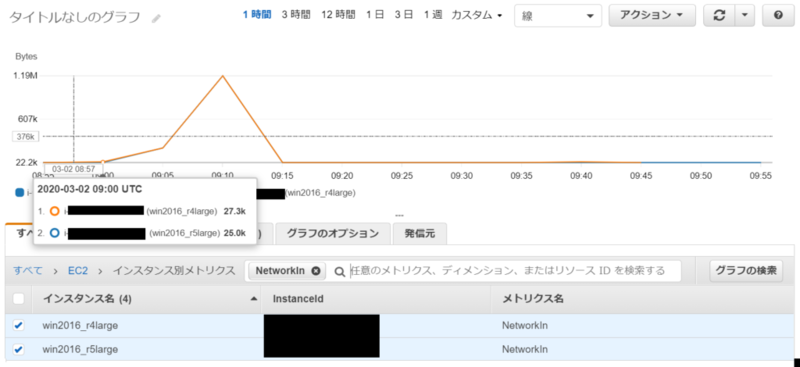
Task: Click the 09:45 x-axis time label
Action: [x=641, y=176]
